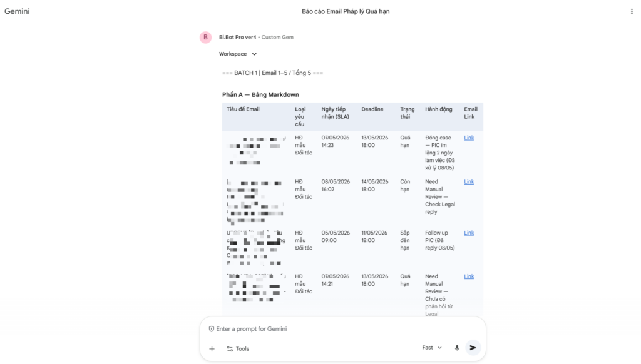Open the Tools menu
The image size is (641, 364).
238,348
